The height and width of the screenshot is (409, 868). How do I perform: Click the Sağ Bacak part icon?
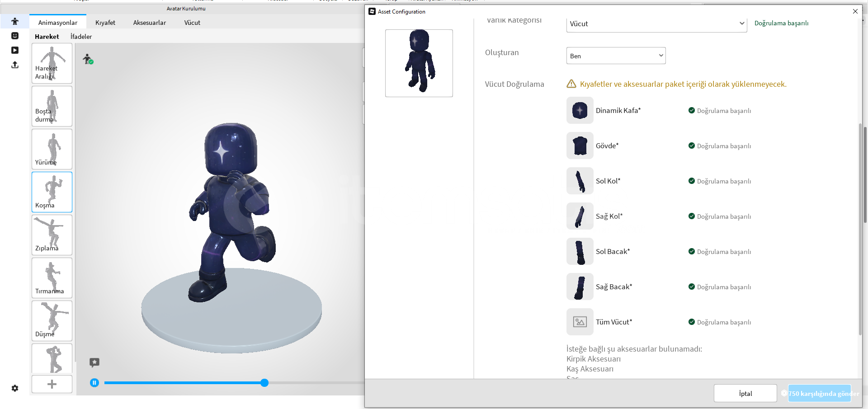(x=580, y=287)
